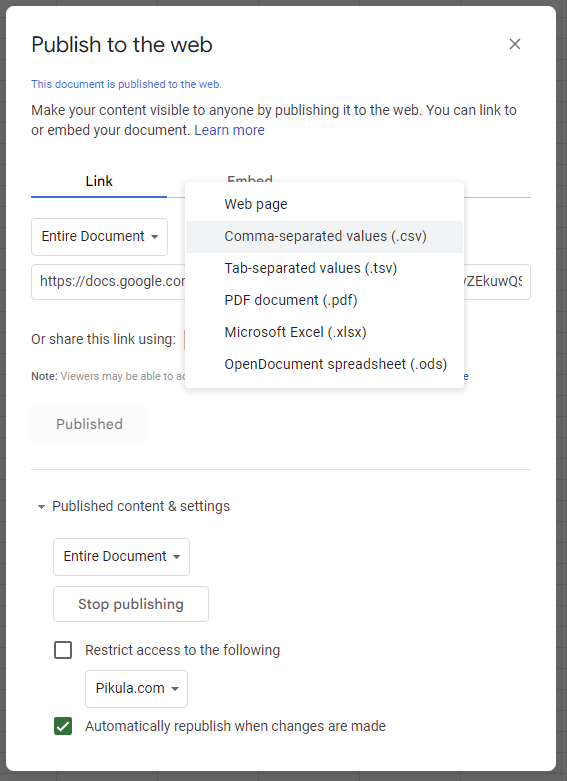Uncheck Automatically republish when changes are made
The width and height of the screenshot is (567, 781).
coord(63,726)
